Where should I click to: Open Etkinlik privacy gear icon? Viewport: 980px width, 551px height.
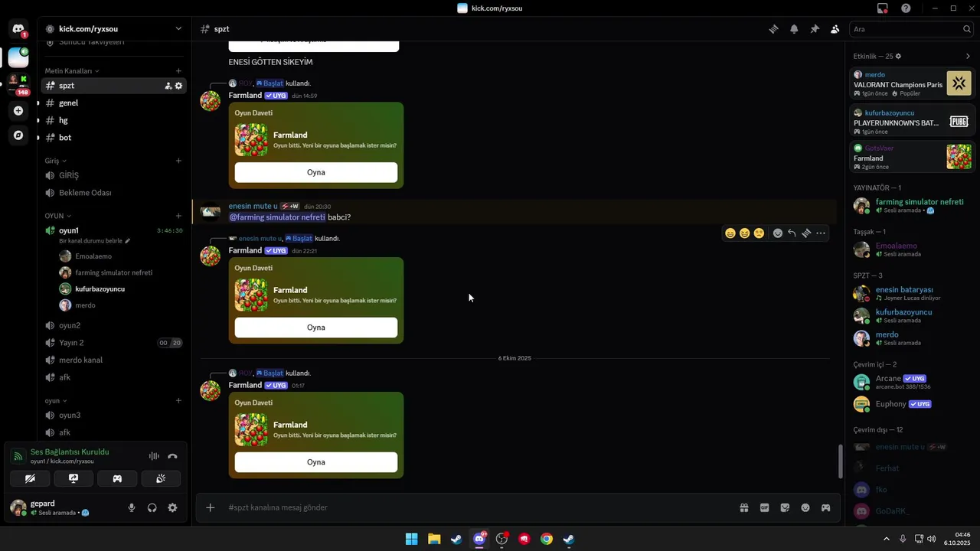tap(898, 56)
